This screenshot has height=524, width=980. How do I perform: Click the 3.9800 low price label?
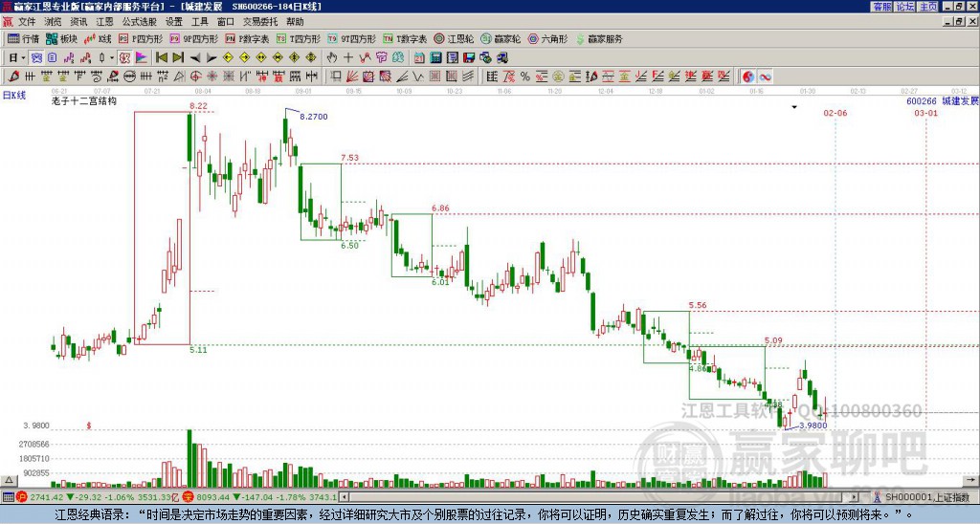813,426
